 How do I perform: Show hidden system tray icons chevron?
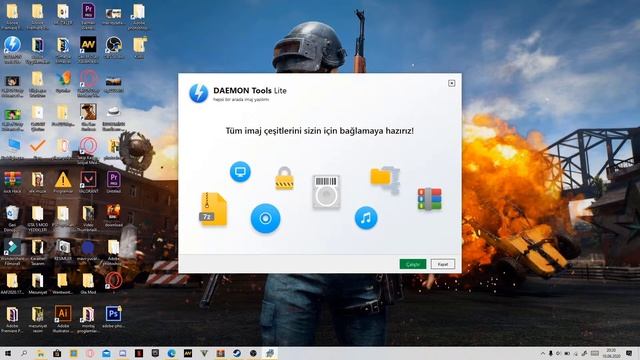coord(542,353)
